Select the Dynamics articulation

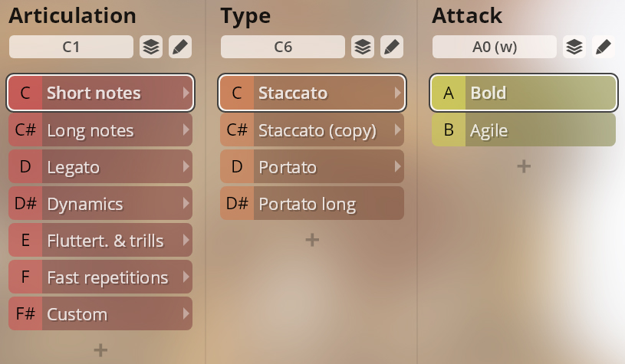100,204
